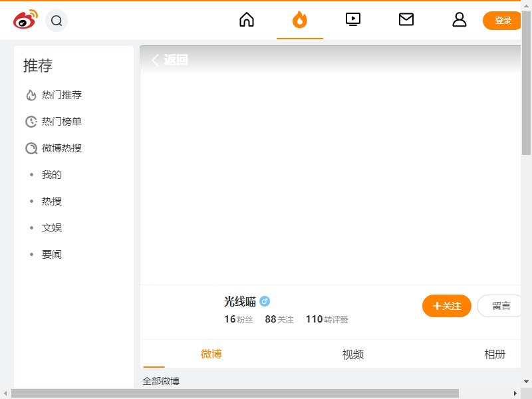Select 我的 under 微博热搜
The height and width of the screenshot is (399, 532).
(52, 175)
